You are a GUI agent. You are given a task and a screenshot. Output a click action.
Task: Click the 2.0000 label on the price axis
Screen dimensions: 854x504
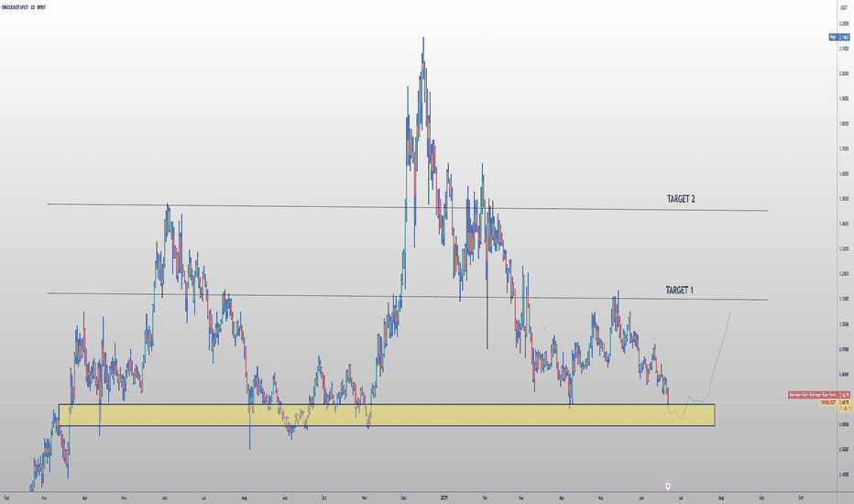pyautogui.click(x=844, y=73)
